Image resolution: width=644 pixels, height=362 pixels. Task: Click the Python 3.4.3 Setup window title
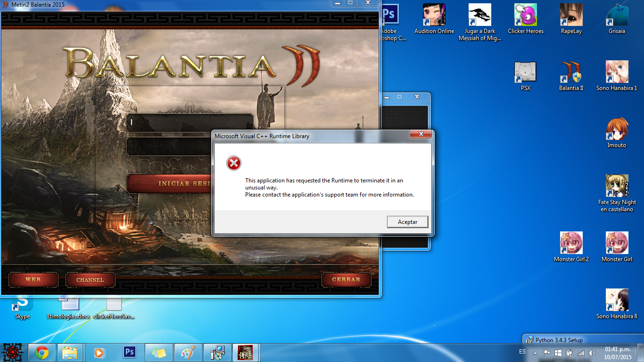click(x=559, y=340)
